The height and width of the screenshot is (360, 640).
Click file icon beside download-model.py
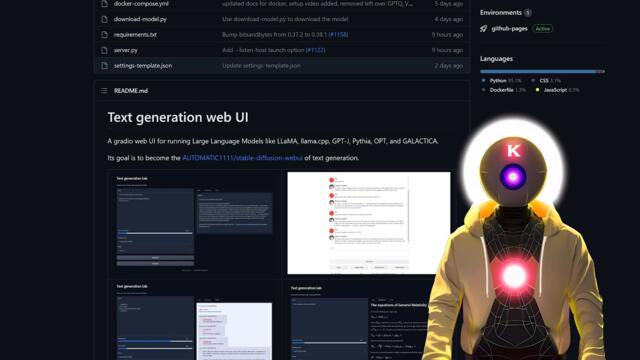tap(104, 19)
